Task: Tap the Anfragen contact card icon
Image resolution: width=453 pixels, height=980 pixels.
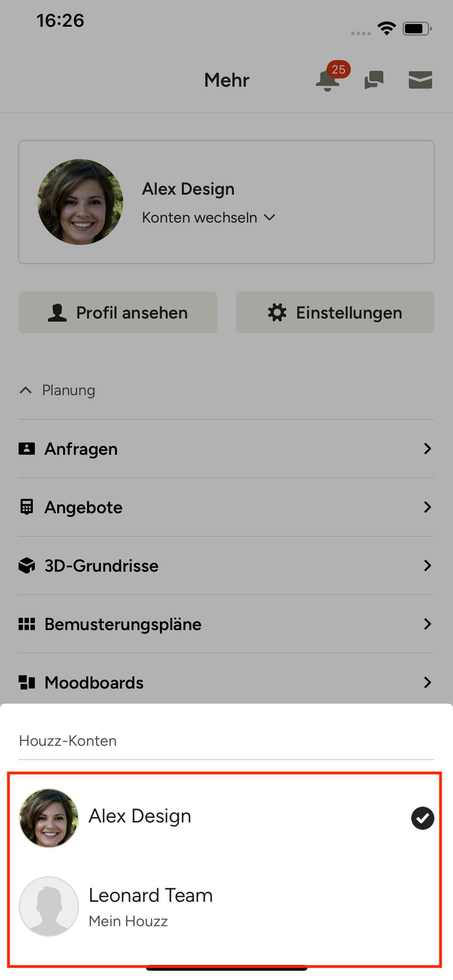Action: click(x=27, y=449)
